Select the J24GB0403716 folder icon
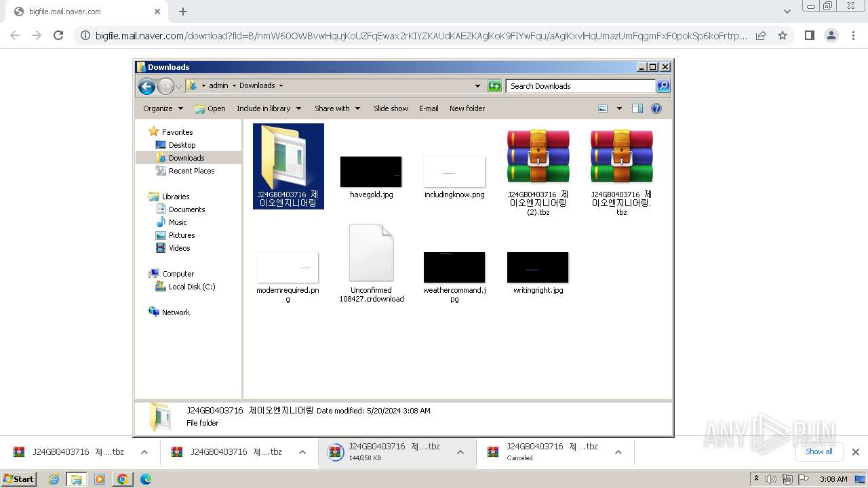This screenshot has width=868, height=488. (288, 157)
